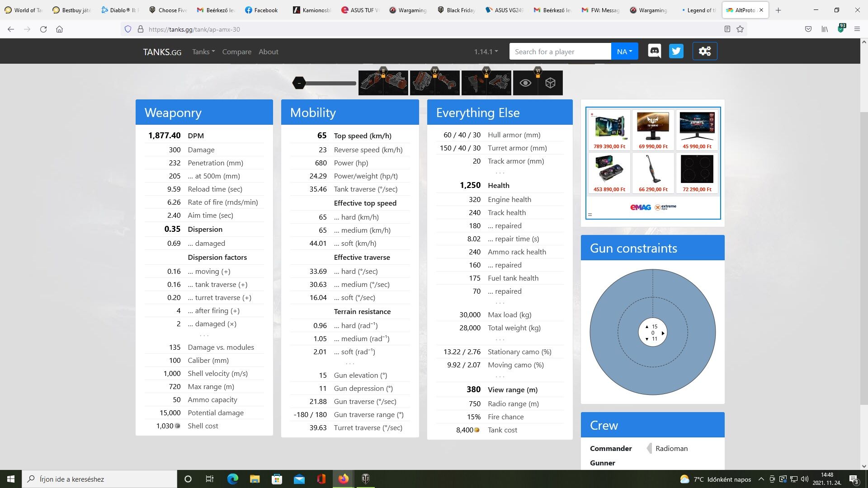Open World of Tanks from the taskbar
Image resolution: width=868 pixels, height=488 pixels.
click(x=365, y=479)
